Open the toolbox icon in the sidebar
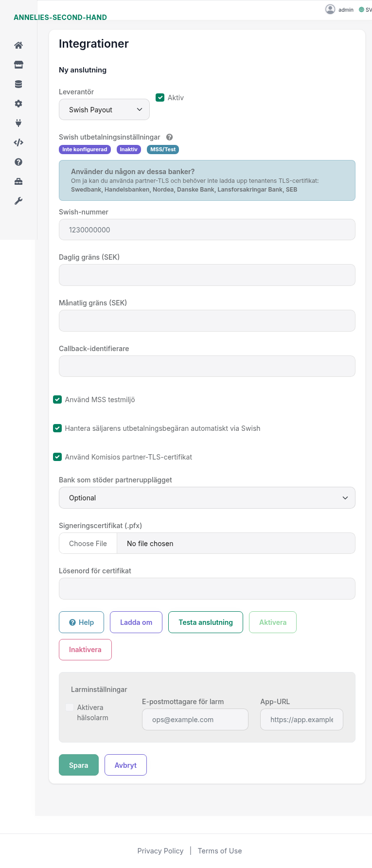The height and width of the screenshot is (868, 372). [x=18, y=181]
